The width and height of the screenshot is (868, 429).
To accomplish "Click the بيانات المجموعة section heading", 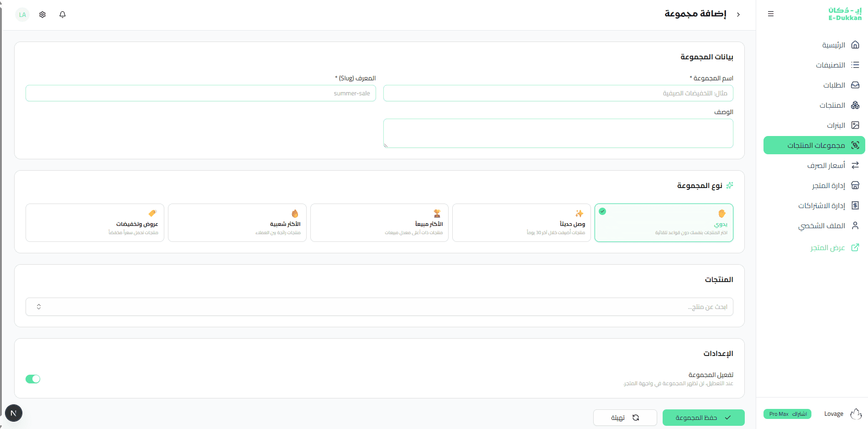I will tap(707, 57).
